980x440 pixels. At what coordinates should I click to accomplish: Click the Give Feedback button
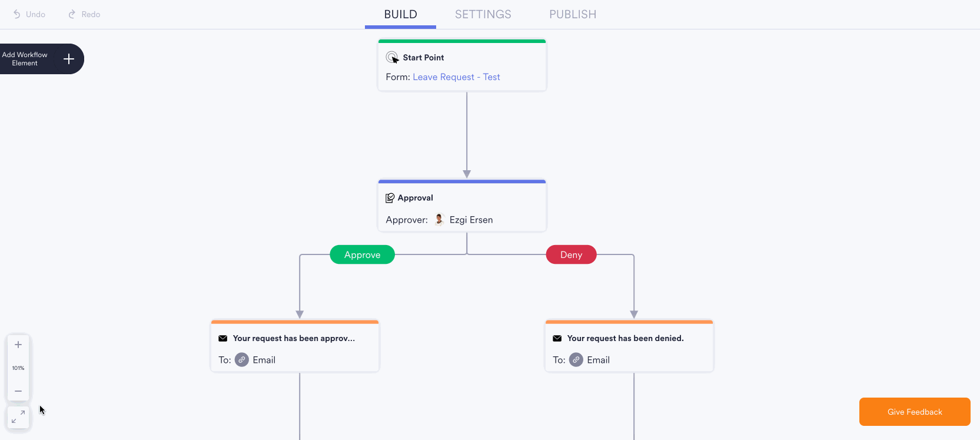point(914,411)
